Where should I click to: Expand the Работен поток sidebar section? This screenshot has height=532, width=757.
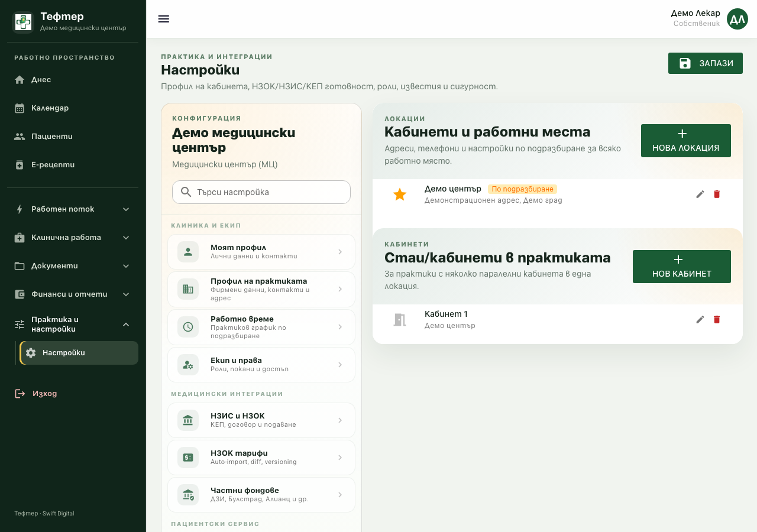tap(73, 209)
